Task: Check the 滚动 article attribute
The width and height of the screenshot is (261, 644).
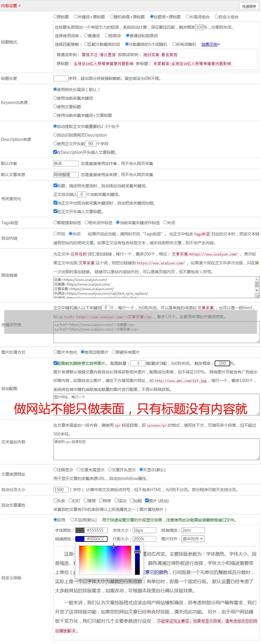Action: tap(116, 501)
